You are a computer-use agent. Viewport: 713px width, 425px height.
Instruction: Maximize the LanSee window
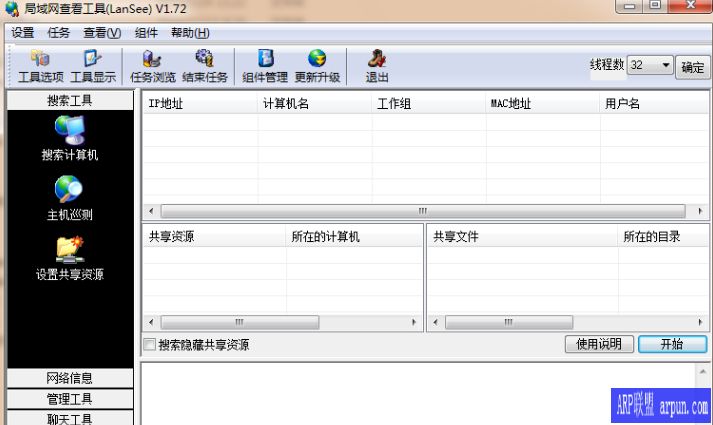point(655,6)
